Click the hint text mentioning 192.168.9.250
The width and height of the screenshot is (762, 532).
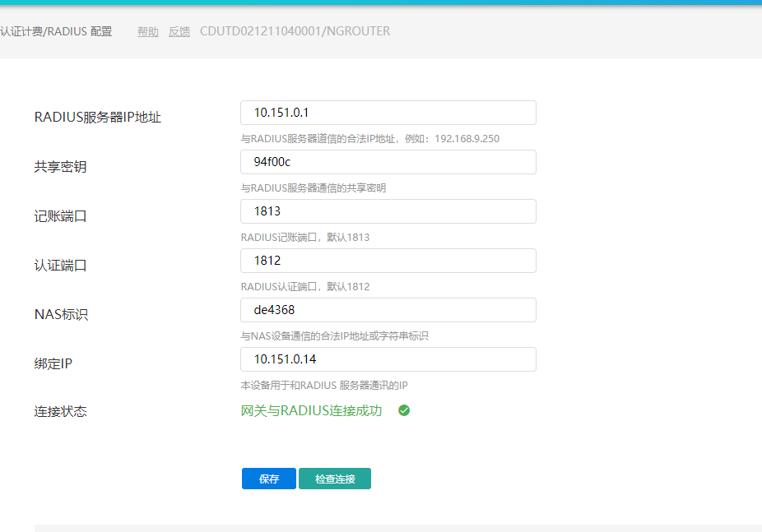[369, 138]
